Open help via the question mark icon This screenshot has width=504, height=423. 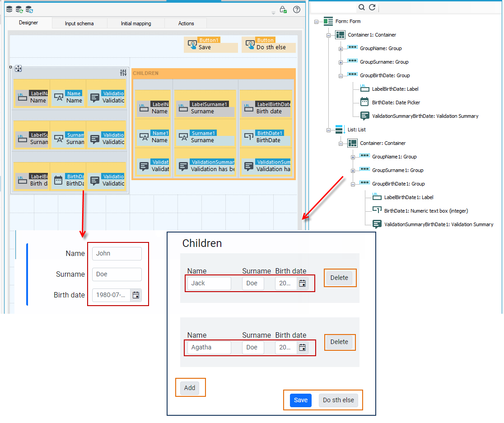pos(297,9)
